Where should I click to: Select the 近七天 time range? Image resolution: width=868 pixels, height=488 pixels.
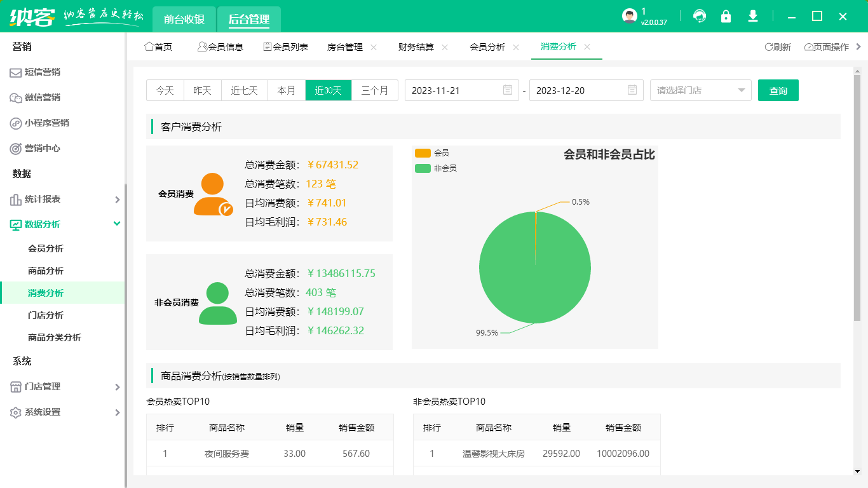(x=245, y=90)
